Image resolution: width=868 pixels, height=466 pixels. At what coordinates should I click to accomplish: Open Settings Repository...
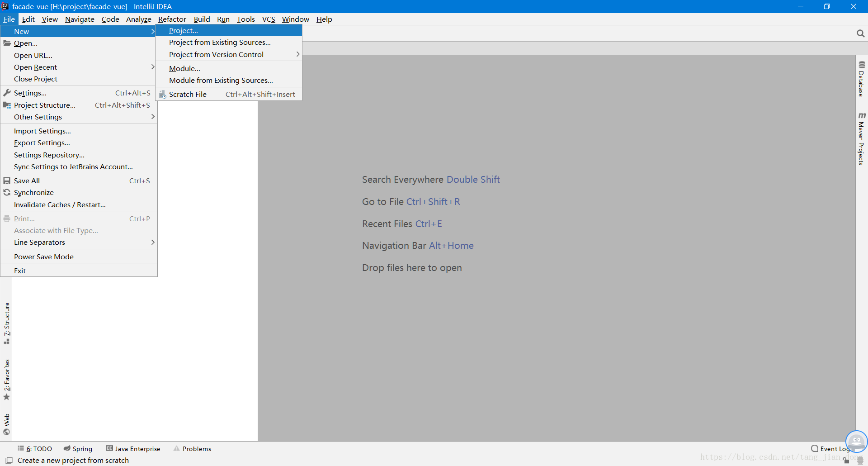[x=79, y=155]
